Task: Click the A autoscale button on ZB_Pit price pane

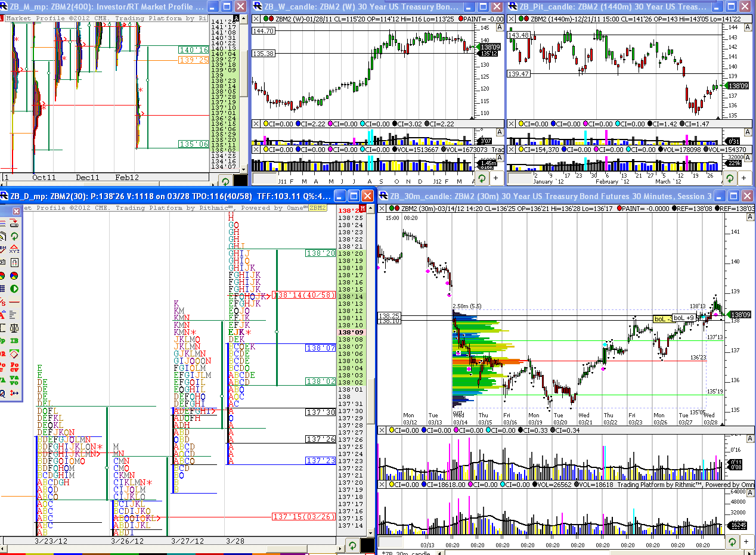Action: tap(748, 27)
